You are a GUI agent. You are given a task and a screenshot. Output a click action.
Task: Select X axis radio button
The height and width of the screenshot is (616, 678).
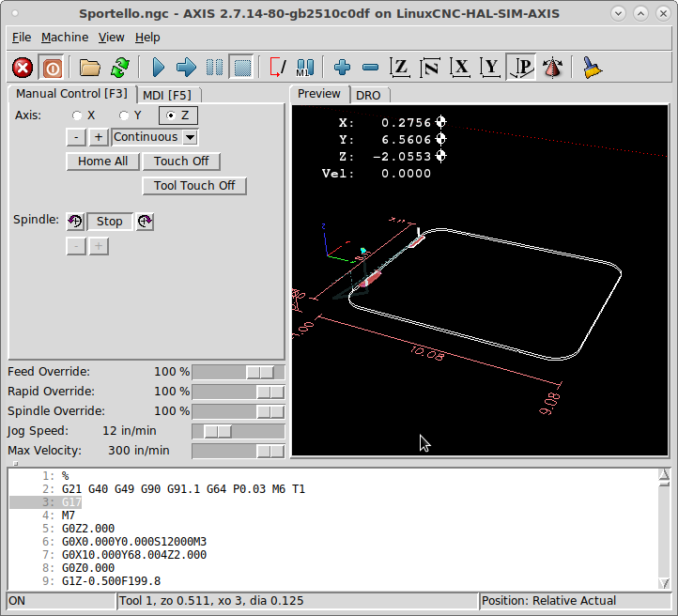click(x=77, y=115)
